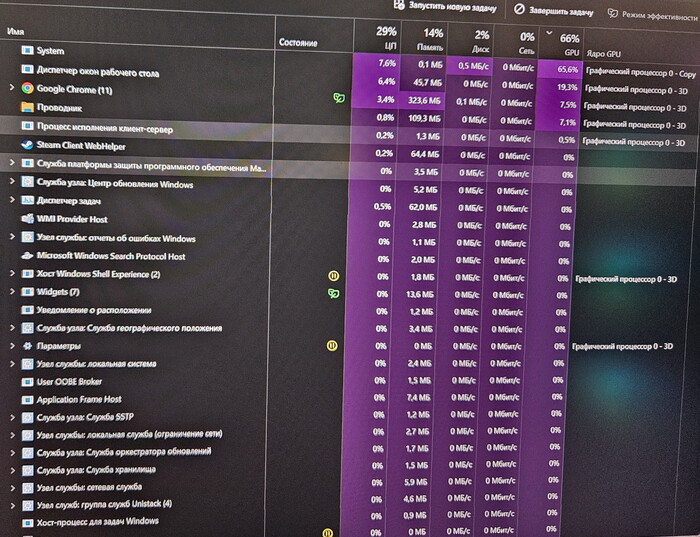Click the Application Frame Host icon

pos(27,400)
